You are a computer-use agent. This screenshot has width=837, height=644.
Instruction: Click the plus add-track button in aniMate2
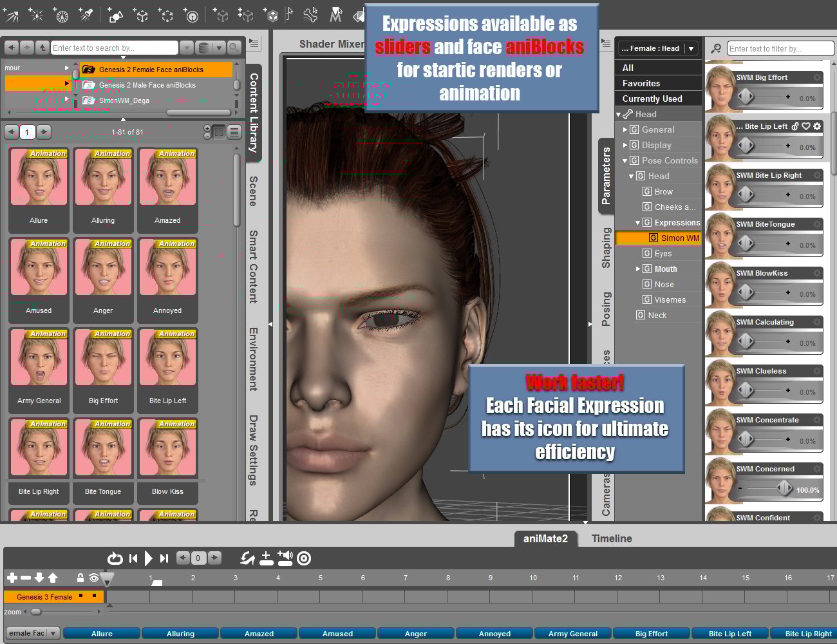(x=12, y=578)
